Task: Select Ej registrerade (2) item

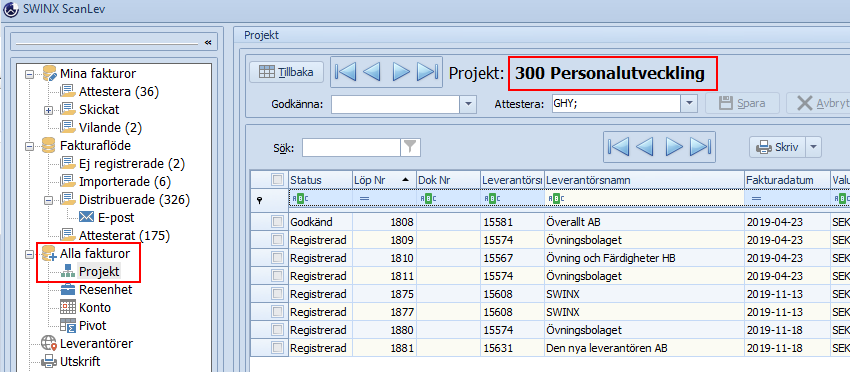Action: coord(132,163)
